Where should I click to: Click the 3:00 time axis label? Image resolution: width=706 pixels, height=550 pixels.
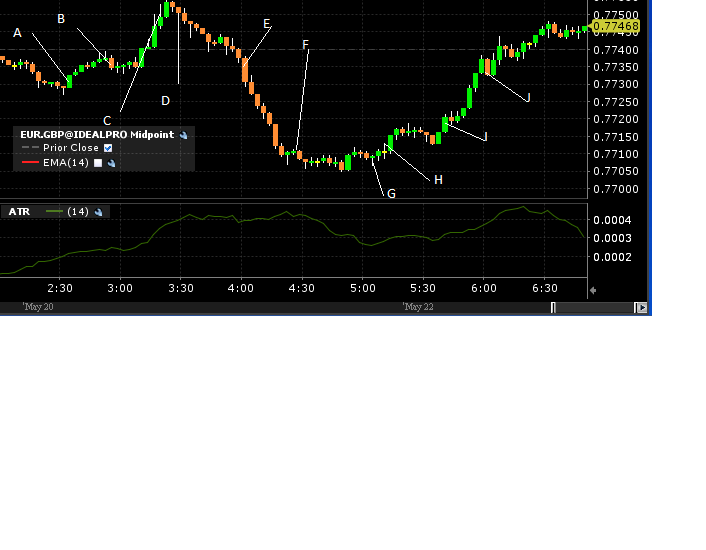click(x=120, y=289)
